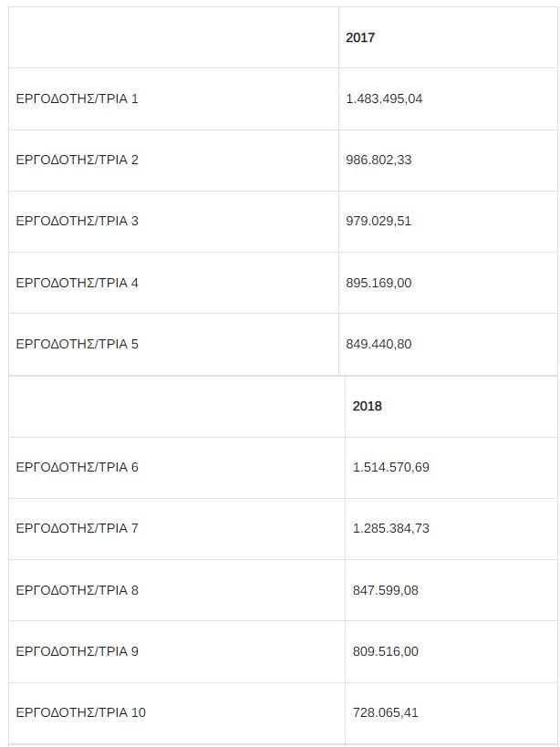The width and height of the screenshot is (560, 747).
Task: Click the value 979.029,51
Action: coord(379,222)
